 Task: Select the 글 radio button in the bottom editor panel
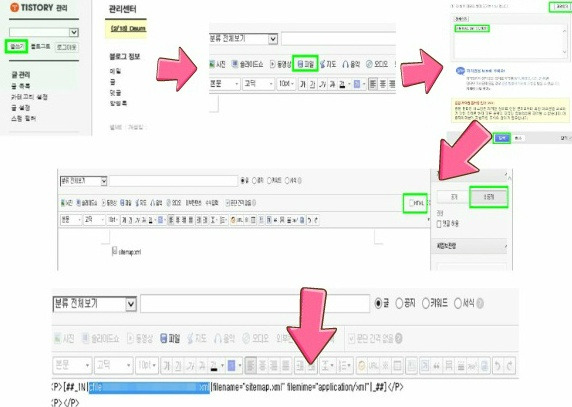click(x=378, y=303)
